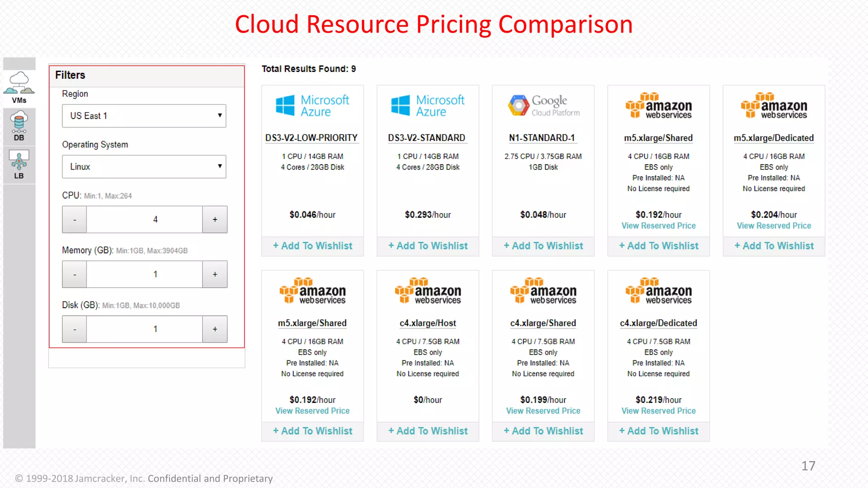Add DS3-V2-LOW-PRIORITY to wishlist
The height and width of the screenshot is (488, 868).
312,246
